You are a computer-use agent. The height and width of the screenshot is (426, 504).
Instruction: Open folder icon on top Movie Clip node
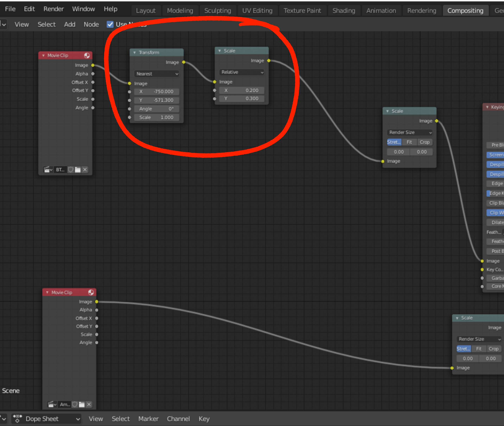pyautogui.click(x=78, y=170)
